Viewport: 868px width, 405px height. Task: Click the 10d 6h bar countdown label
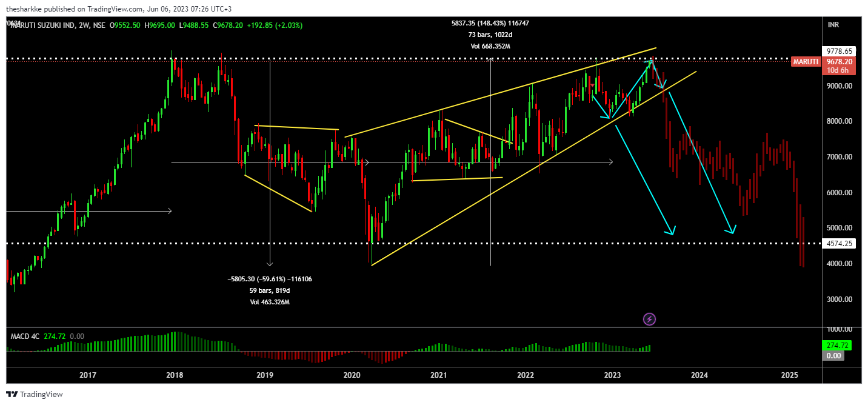click(x=839, y=70)
